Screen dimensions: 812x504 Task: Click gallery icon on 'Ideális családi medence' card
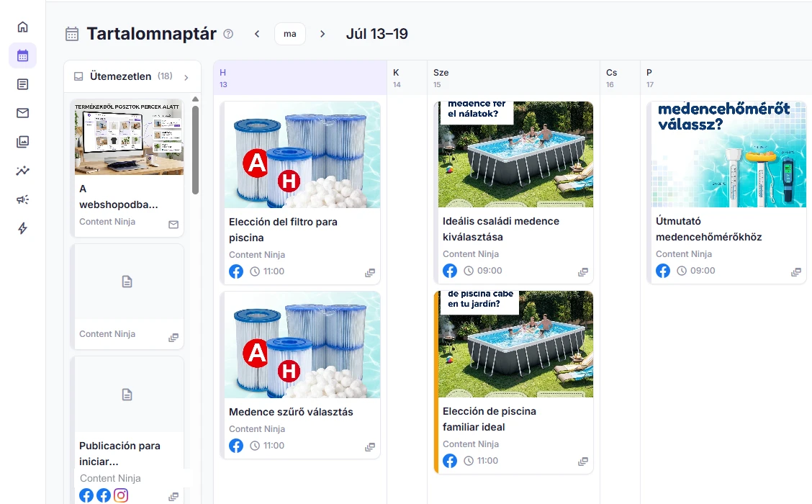click(583, 272)
